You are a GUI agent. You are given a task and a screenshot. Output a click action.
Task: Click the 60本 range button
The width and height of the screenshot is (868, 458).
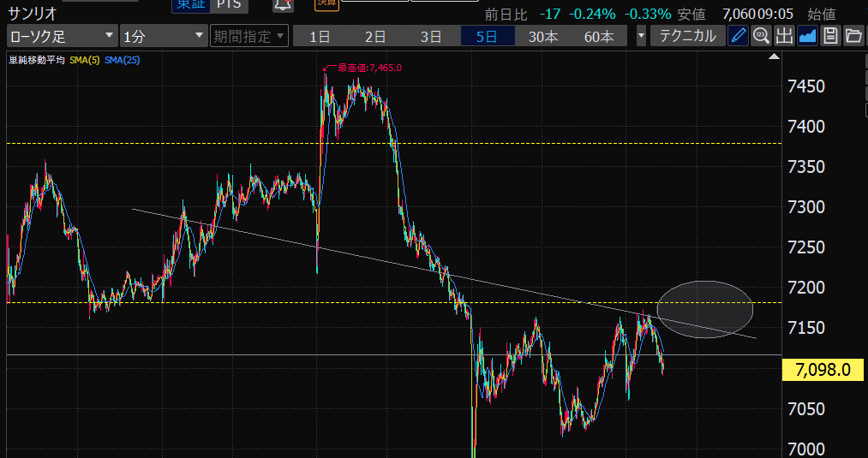click(x=599, y=36)
